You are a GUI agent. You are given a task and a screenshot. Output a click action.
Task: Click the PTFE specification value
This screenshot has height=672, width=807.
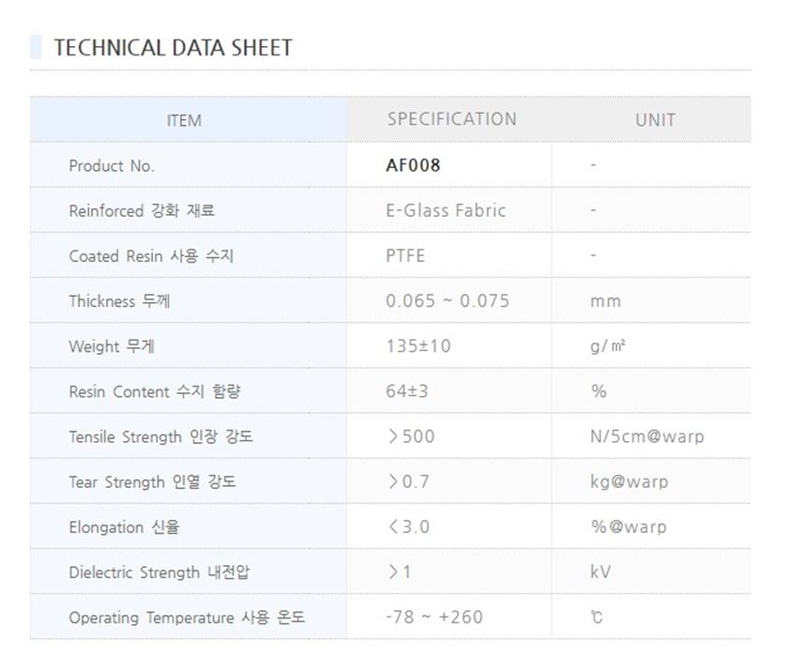[405, 255]
